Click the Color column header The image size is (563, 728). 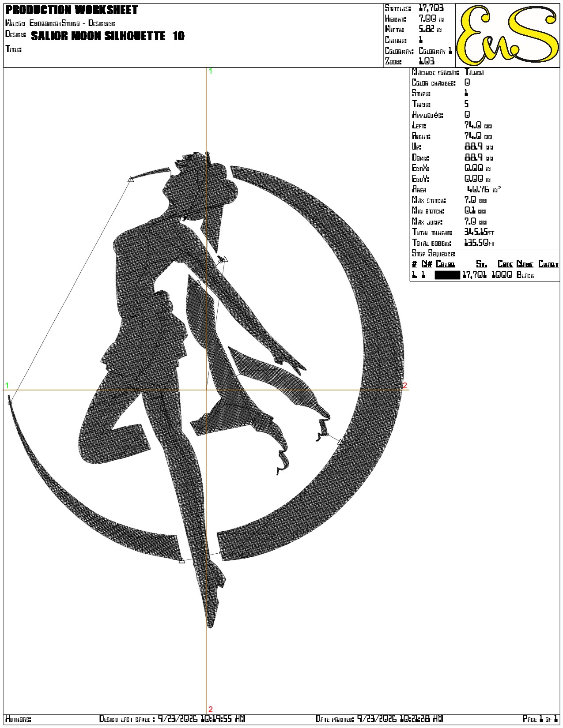point(445,264)
